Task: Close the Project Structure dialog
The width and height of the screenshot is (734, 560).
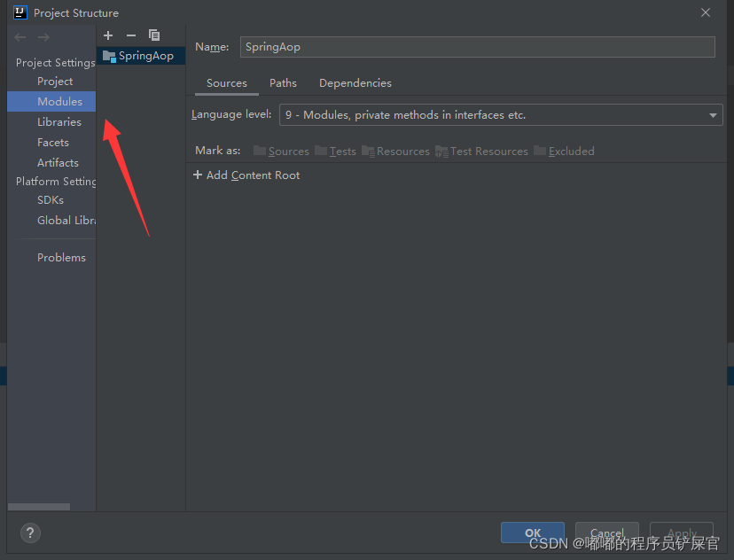Action: (706, 12)
